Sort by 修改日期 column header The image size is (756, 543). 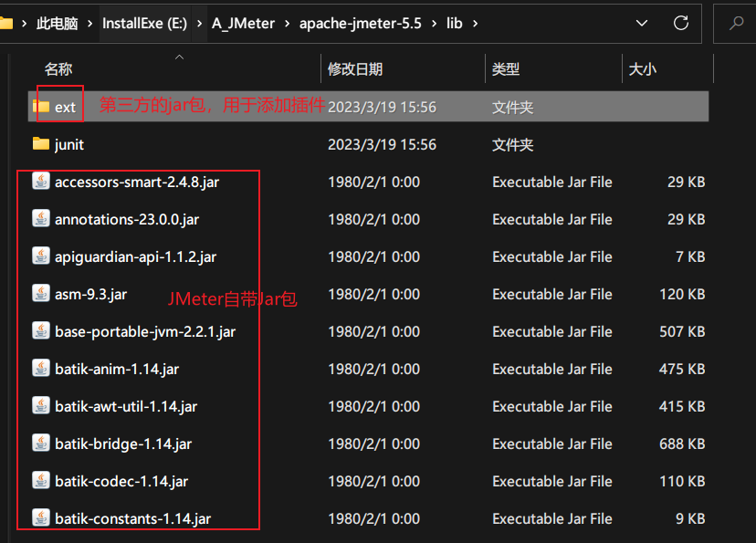click(x=355, y=68)
